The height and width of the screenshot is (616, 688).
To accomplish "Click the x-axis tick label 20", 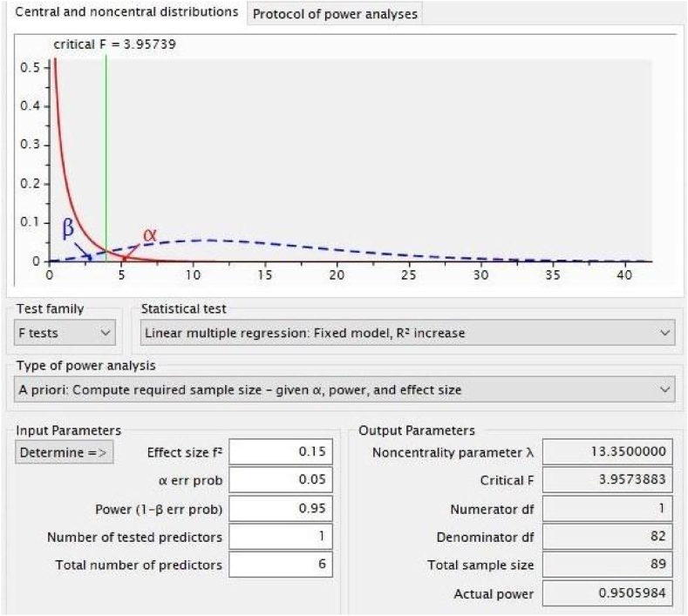I will (x=337, y=275).
